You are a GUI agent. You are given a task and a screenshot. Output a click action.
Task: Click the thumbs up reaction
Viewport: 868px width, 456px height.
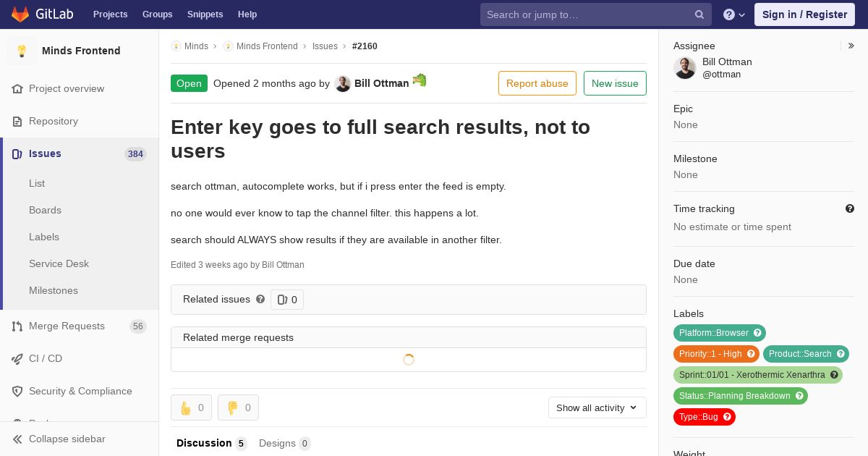click(x=191, y=408)
